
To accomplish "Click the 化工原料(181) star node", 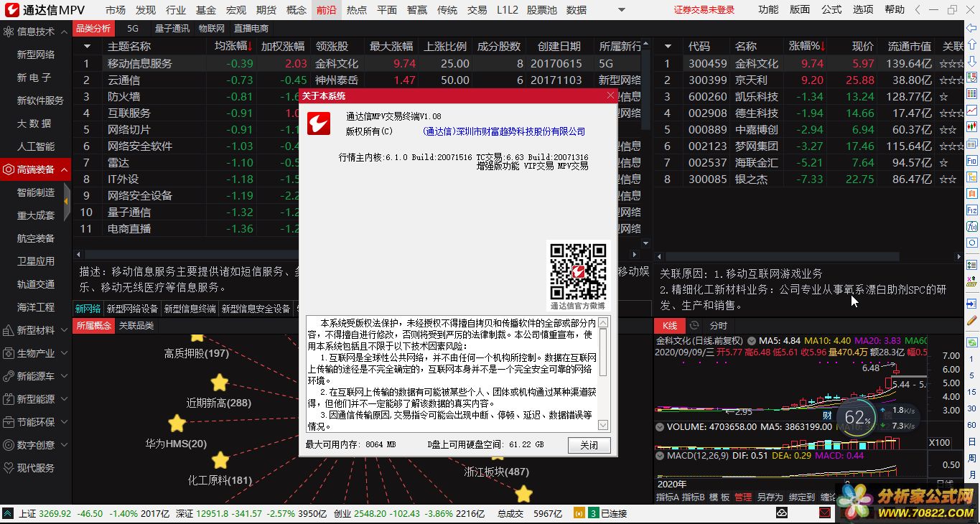I will [x=220, y=460].
